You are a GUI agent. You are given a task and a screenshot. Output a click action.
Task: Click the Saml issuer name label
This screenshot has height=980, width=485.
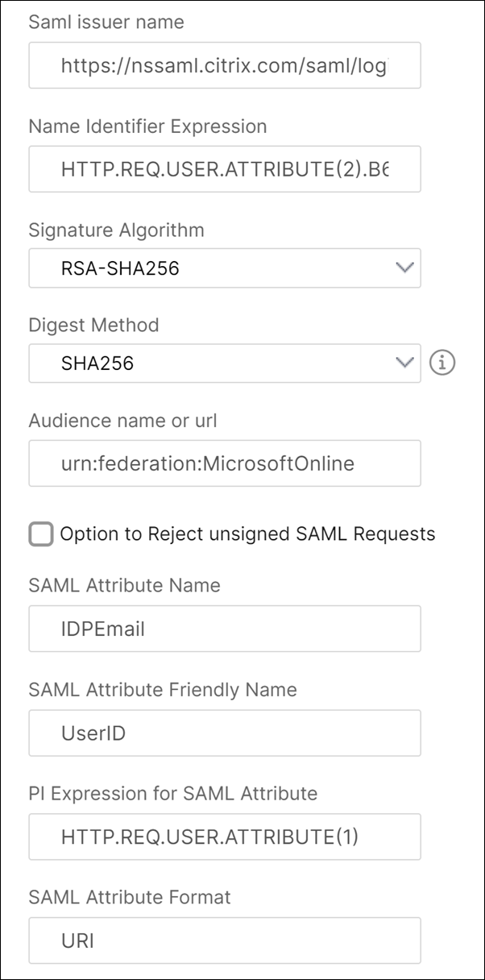pos(106,22)
